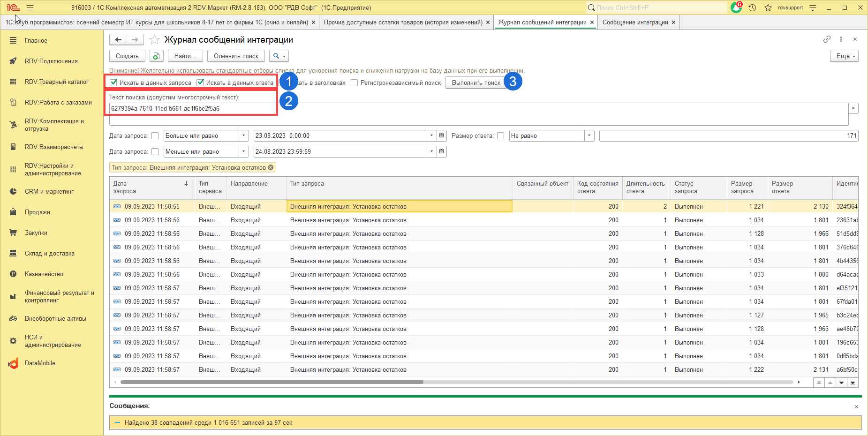
Task: Click the favorites star in title bar
Action: point(768,8)
